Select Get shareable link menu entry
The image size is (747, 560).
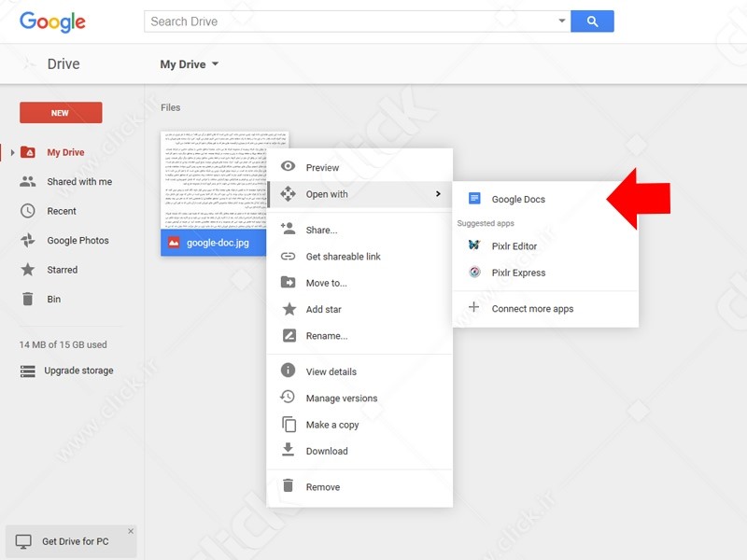pyautogui.click(x=343, y=257)
